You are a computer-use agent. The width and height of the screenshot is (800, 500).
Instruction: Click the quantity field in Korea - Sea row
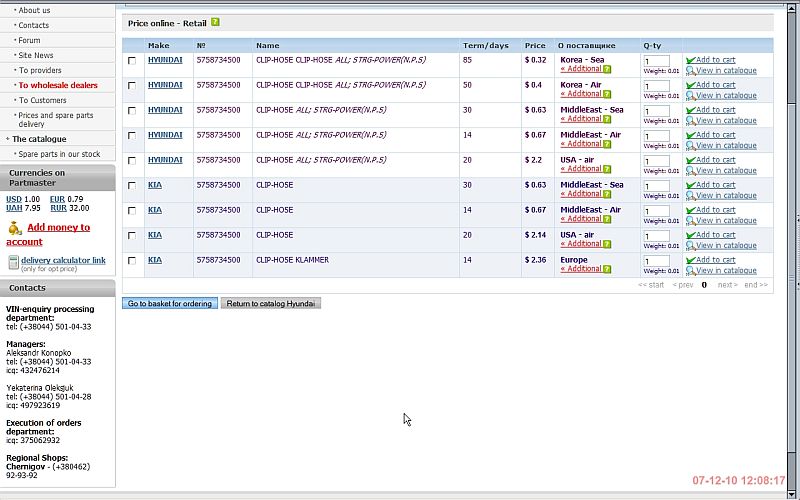click(656, 61)
